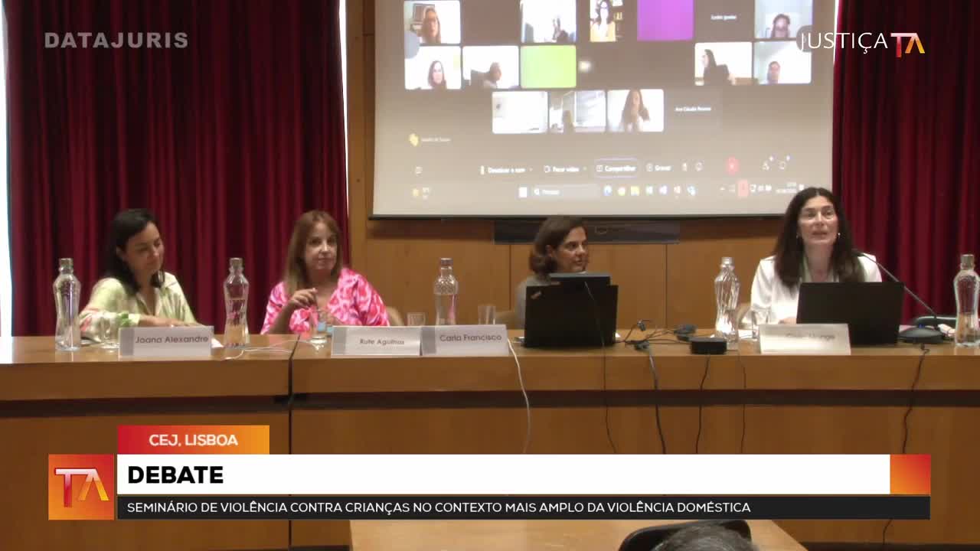The image size is (980, 551).
Task: Mute the microphone with Desativar o som
Action: point(506,169)
